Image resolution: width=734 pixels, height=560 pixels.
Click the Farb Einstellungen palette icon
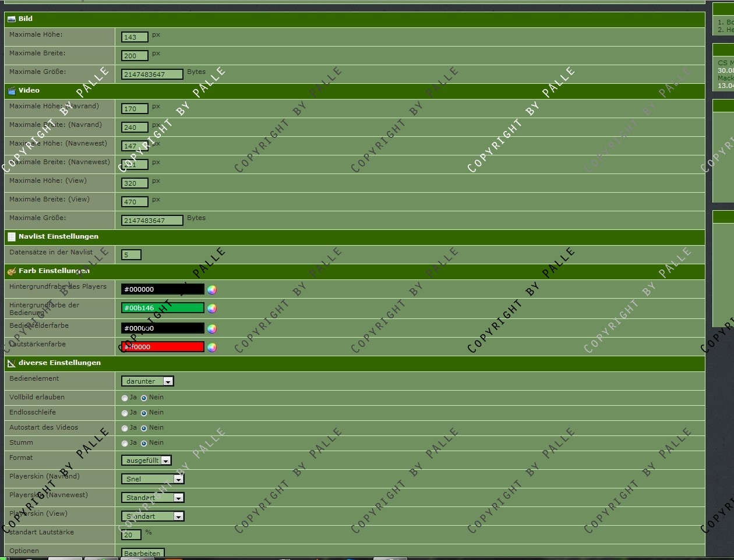coord(12,271)
